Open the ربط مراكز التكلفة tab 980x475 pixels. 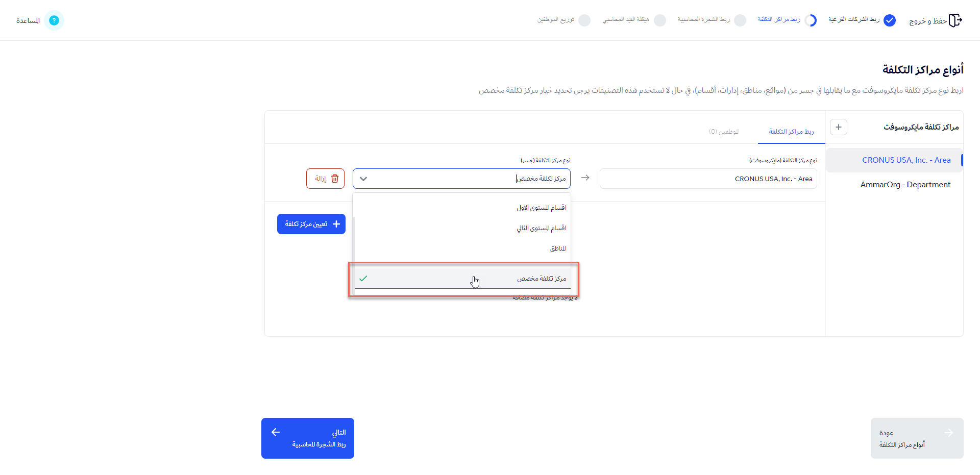(x=791, y=132)
